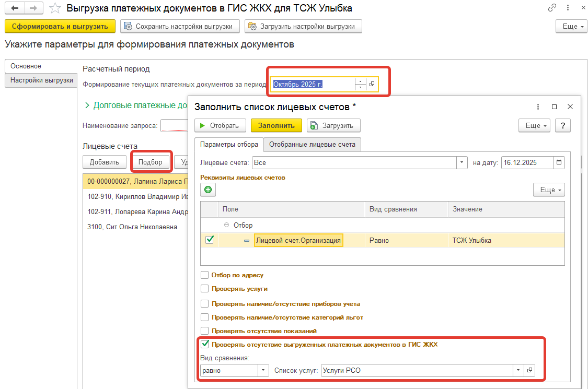
Task: Open dialog kebab menu with three dots
Action: tap(538, 107)
